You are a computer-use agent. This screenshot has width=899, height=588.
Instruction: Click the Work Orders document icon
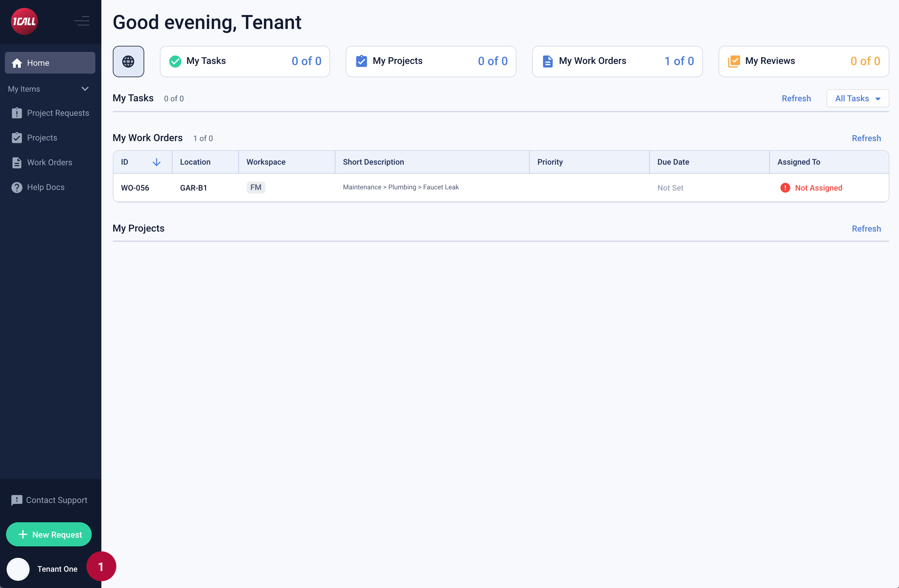pos(17,163)
